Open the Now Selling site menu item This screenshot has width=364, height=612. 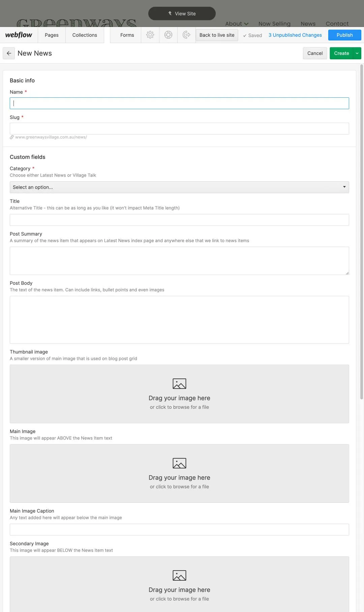[x=274, y=24]
